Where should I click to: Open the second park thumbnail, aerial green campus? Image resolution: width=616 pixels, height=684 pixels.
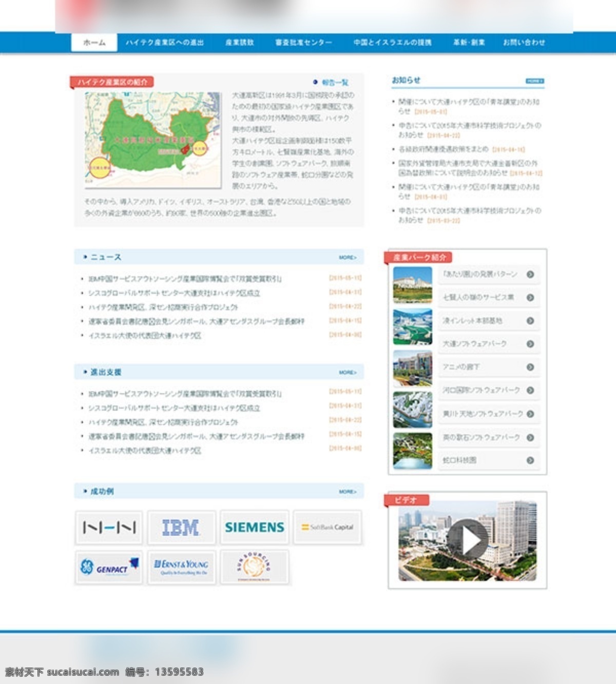tap(413, 326)
